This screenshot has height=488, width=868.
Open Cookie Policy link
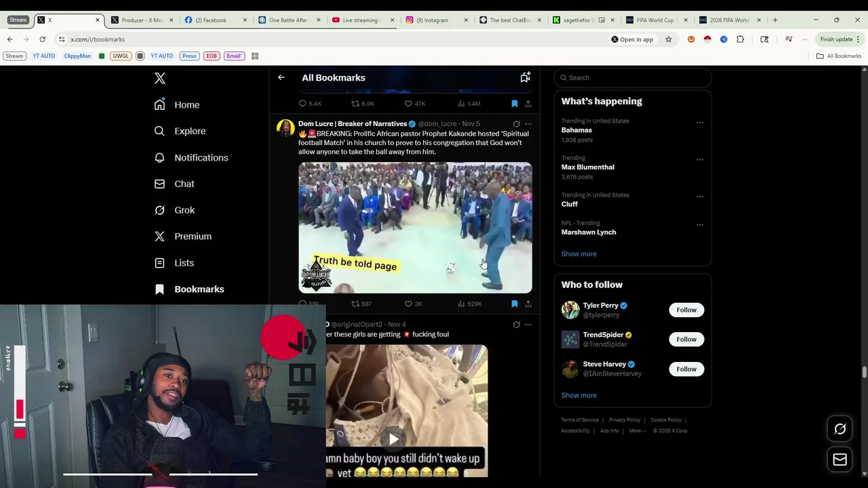tap(666, 420)
